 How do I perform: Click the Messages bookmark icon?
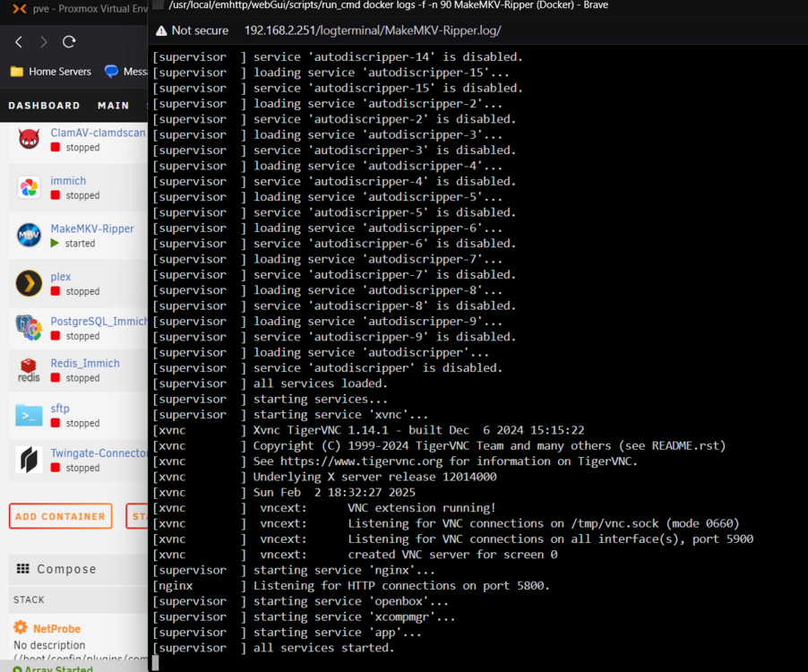[x=111, y=71]
